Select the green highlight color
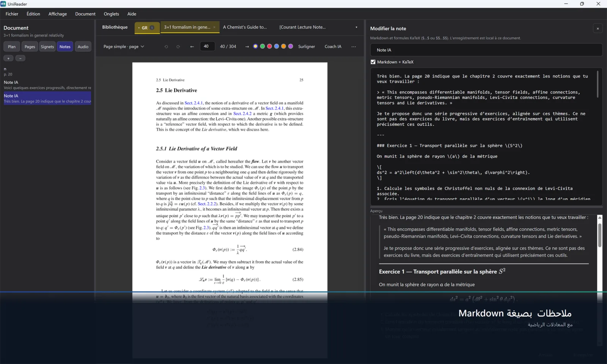The height and width of the screenshot is (364, 607). click(x=263, y=46)
